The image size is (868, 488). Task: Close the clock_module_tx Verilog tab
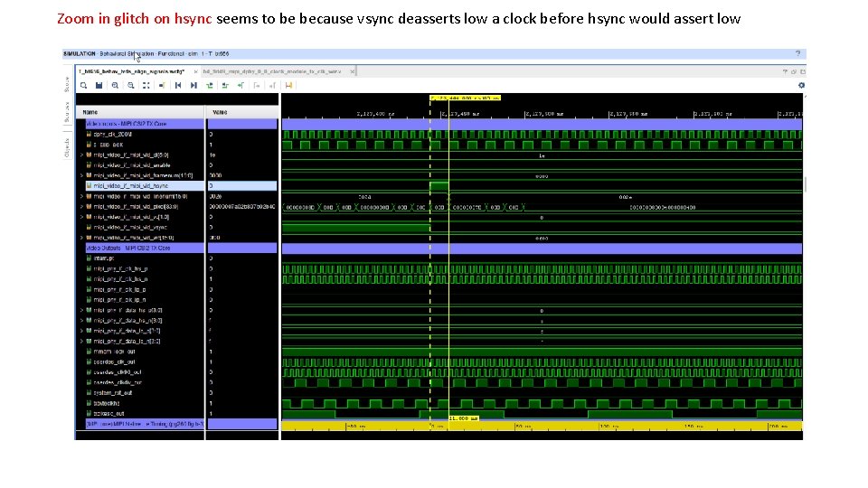(352, 72)
